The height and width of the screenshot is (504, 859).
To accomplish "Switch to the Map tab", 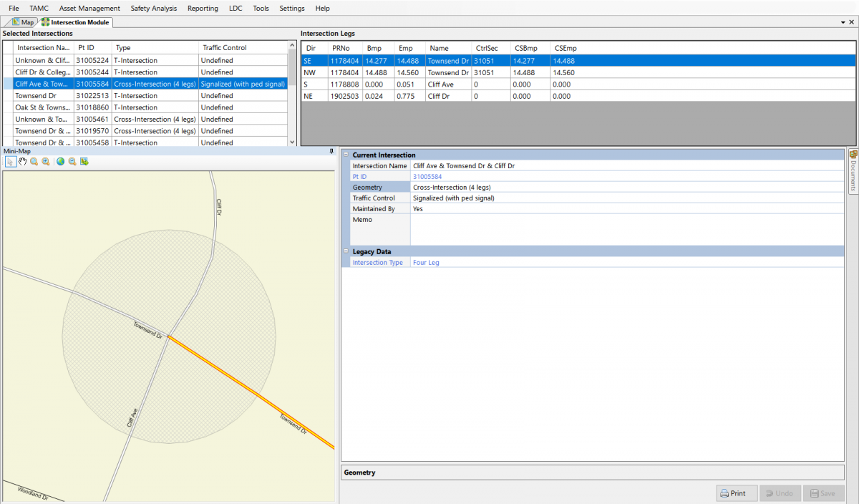I will coord(23,22).
